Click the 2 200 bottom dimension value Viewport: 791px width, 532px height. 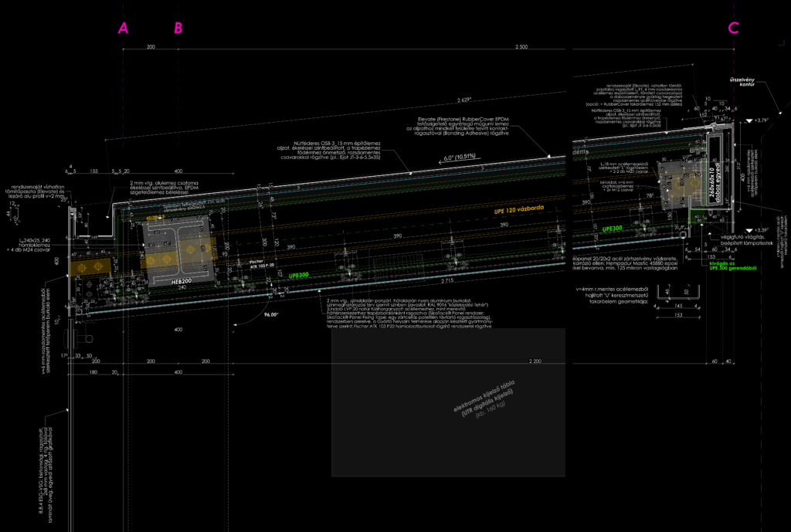pos(535,361)
